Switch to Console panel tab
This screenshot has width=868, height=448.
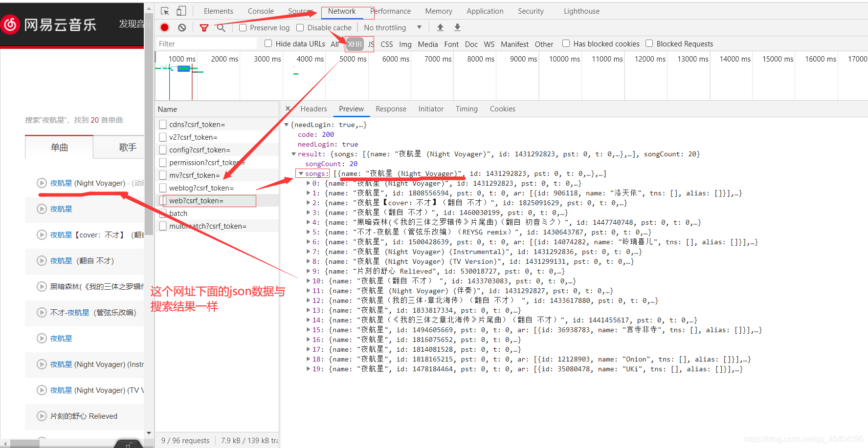tap(261, 11)
